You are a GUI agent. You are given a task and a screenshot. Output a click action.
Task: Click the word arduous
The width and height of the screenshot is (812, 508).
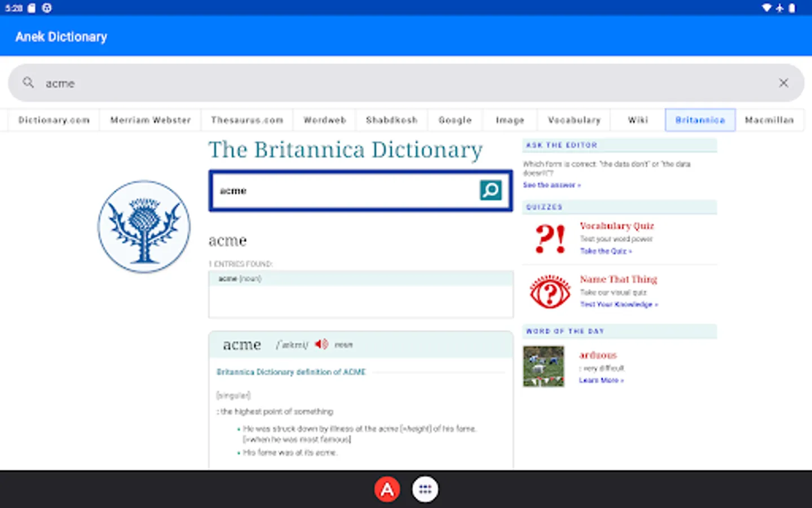coord(598,355)
